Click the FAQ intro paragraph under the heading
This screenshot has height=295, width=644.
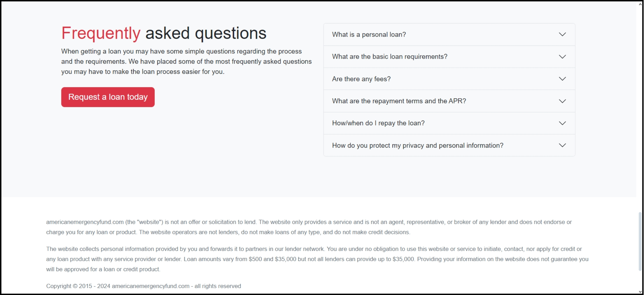point(186,62)
